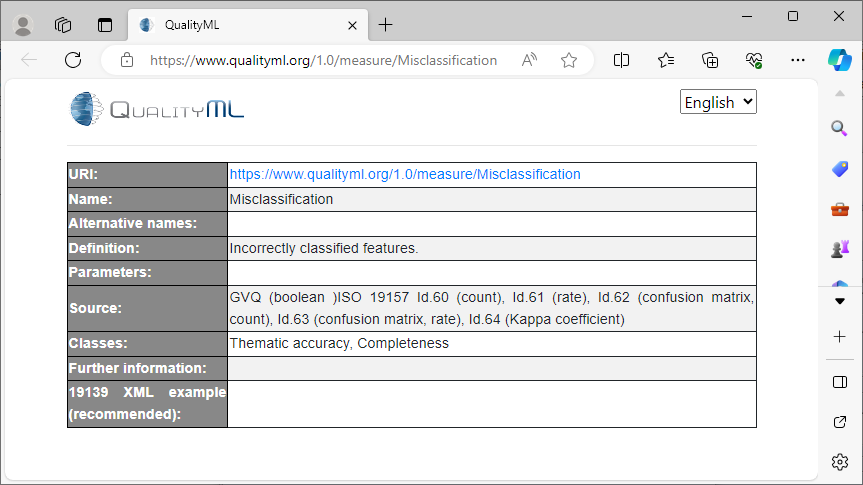Open the sidebar Tools briefcase icon
863x485 pixels.
click(x=840, y=209)
